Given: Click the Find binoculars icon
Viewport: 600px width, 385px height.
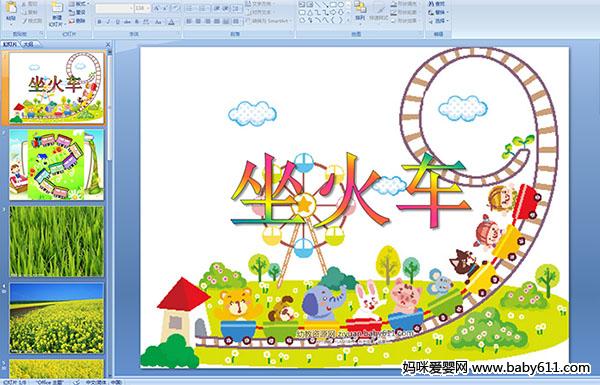Looking at the screenshot, I should [x=437, y=4].
